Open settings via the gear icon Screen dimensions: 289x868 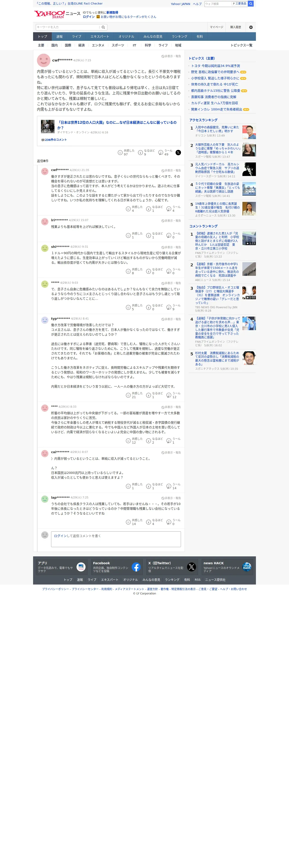click(251, 27)
